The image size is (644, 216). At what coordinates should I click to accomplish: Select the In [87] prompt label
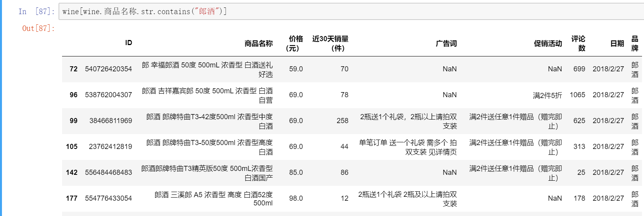click(37, 11)
